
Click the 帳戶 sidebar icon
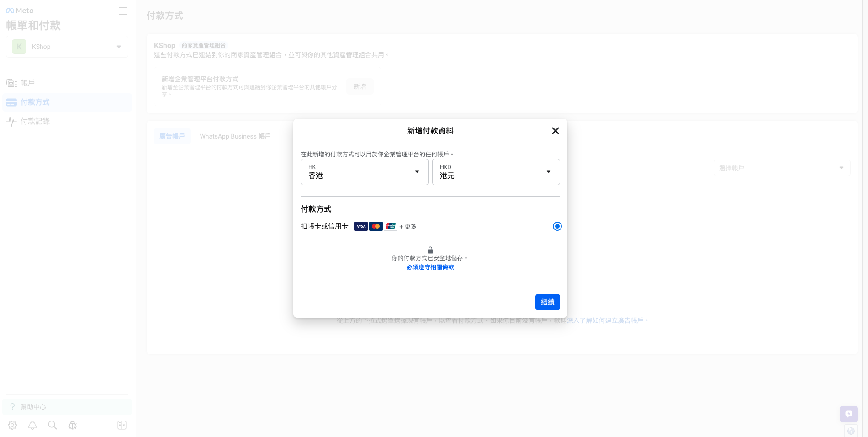[11, 83]
